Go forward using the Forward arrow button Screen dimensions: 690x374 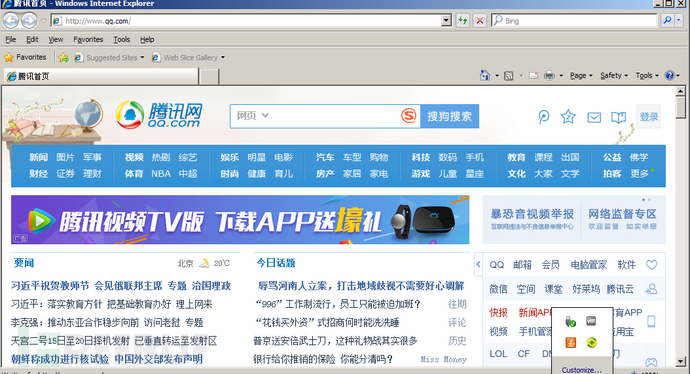(x=29, y=20)
